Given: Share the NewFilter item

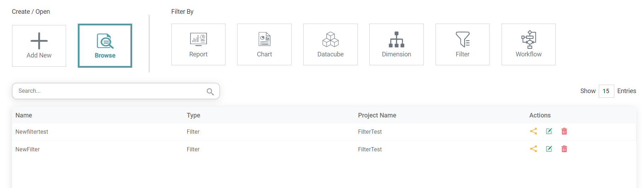Looking at the screenshot, I should click(533, 149).
